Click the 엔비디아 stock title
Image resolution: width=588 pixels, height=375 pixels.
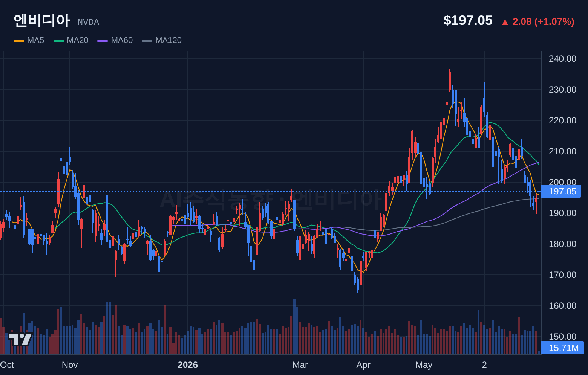point(42,20)
